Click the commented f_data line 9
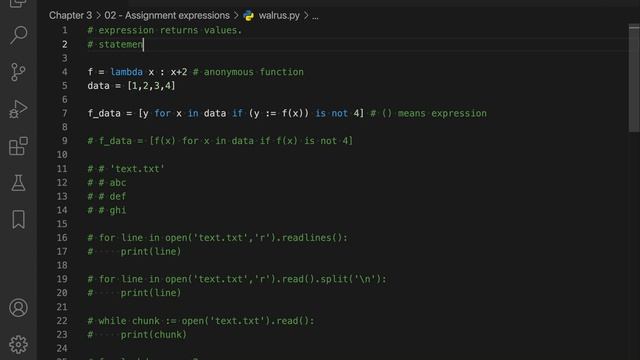This screenshot has width=640, height=360. pos(220,141)
